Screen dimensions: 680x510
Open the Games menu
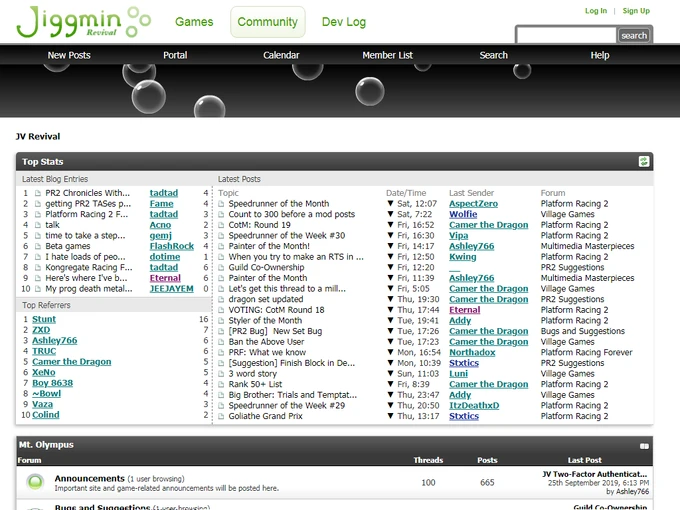pyautogui.click(x=194, y=22)
